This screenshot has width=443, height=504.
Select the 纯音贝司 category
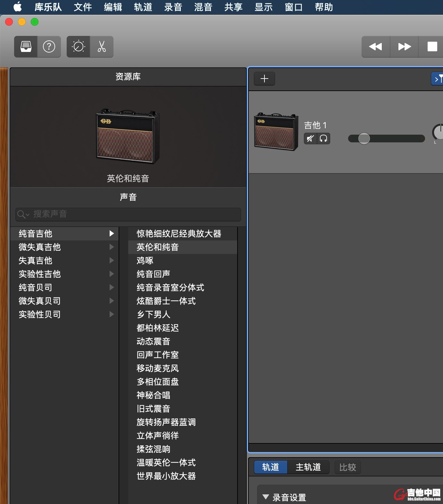pos(64,287)
